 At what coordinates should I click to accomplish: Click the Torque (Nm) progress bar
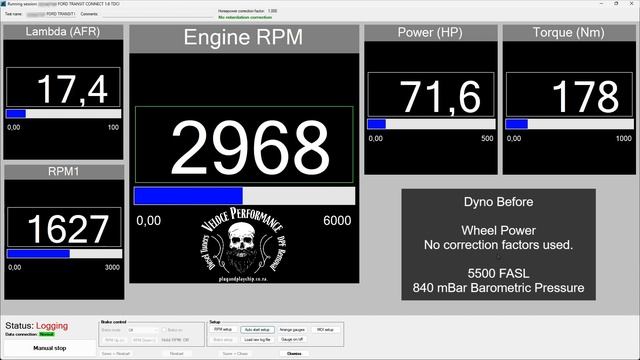569,124
